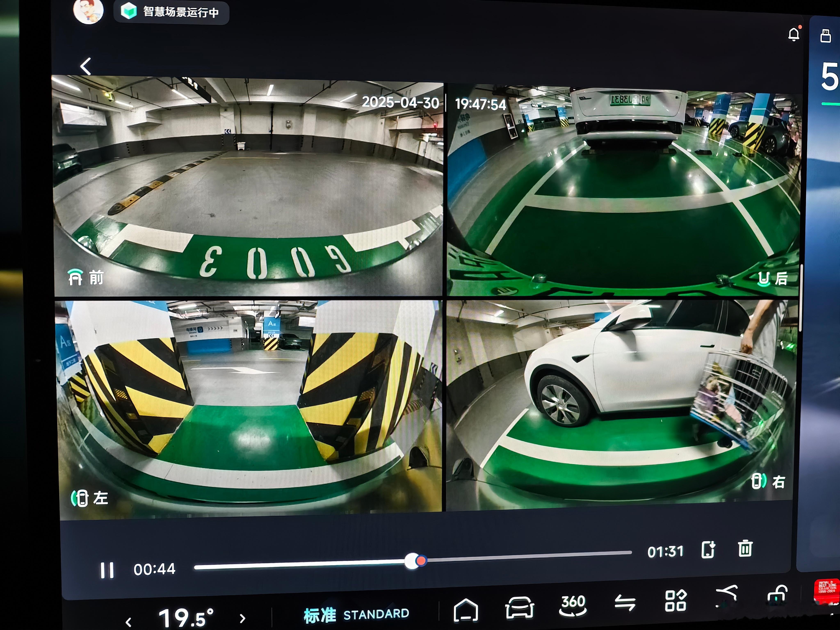Increase temperature with the right arrow
Image resolution: width=840 pixels, height=630 pixels.
pos(243,619)
